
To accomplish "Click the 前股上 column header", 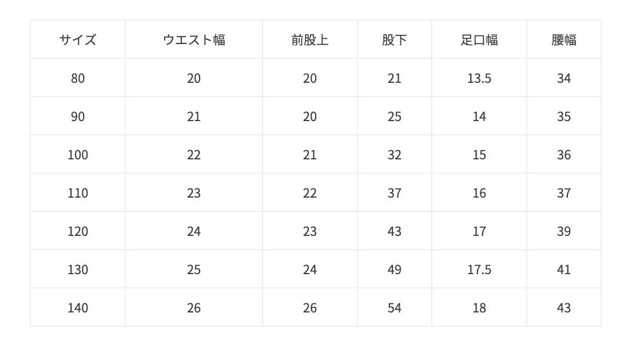I will pyautogui.click(x=309, y=40).
